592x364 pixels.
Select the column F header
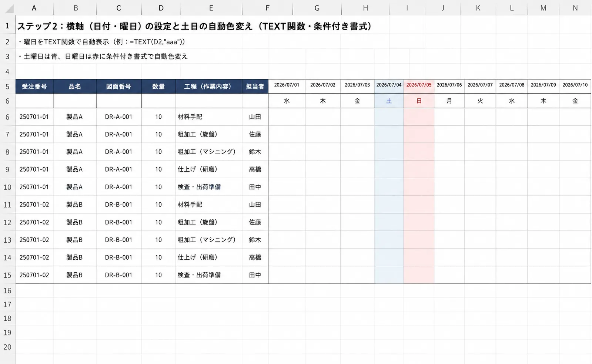tap(267, 8)
